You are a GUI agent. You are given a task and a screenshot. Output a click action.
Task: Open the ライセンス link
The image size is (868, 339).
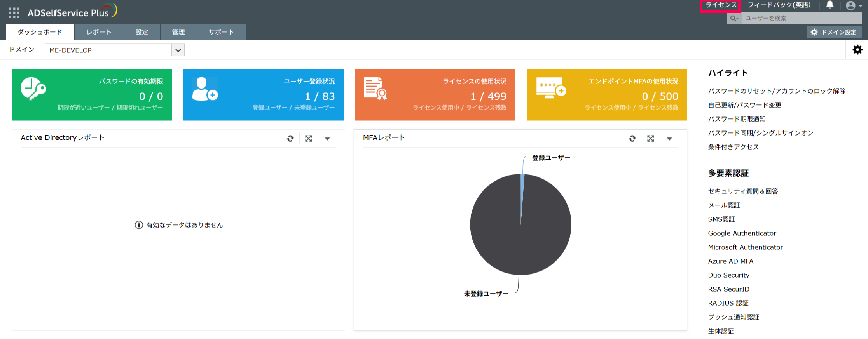(x=721, y=5)
